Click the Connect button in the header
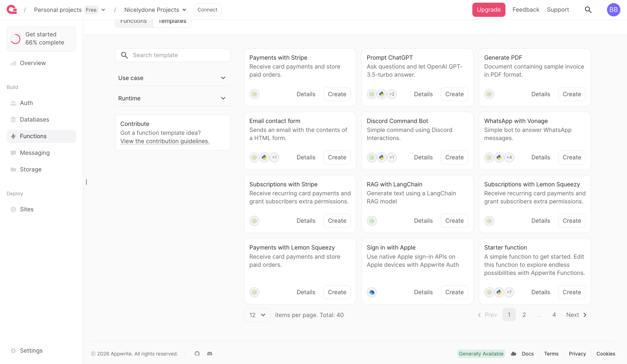 coord(207,10)
